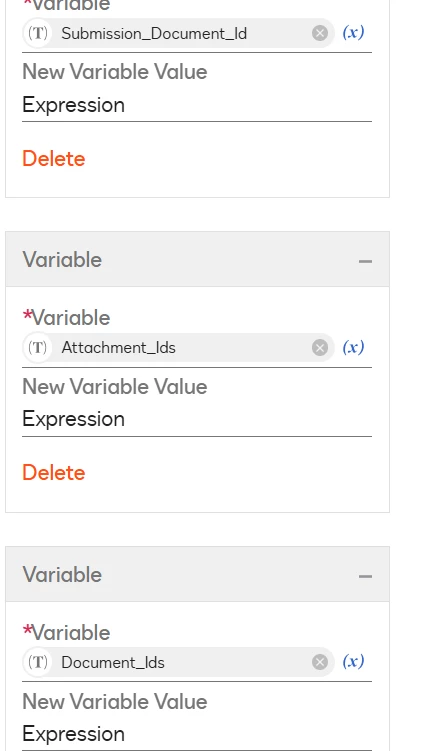Collapse the Variable section containing Document_Ids
Screen dimensions: 422x751
pos(365,576)
